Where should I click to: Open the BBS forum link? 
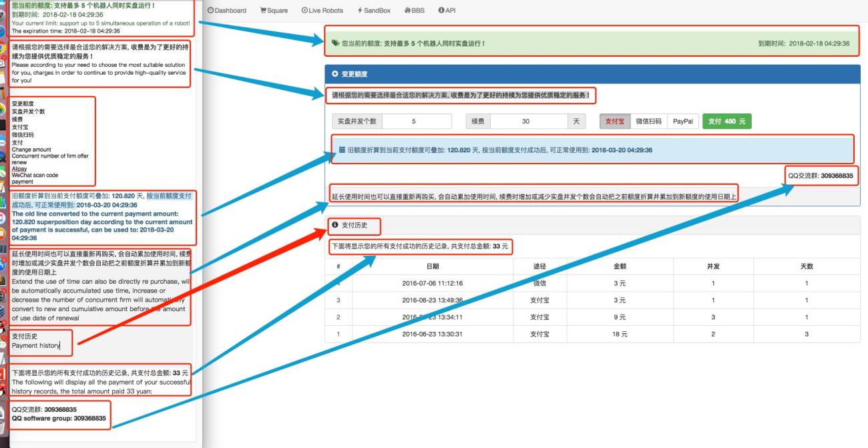pyautogui.click(x=414, y=11)
